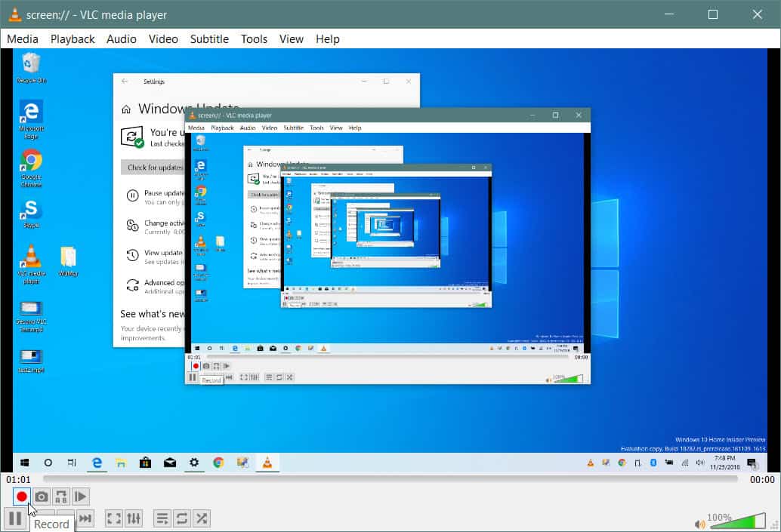Image resolution: width=781 pixels, height=532 pixels.
Task: Click the VLC cone icon in title bar
Action: tap(15, 14)
